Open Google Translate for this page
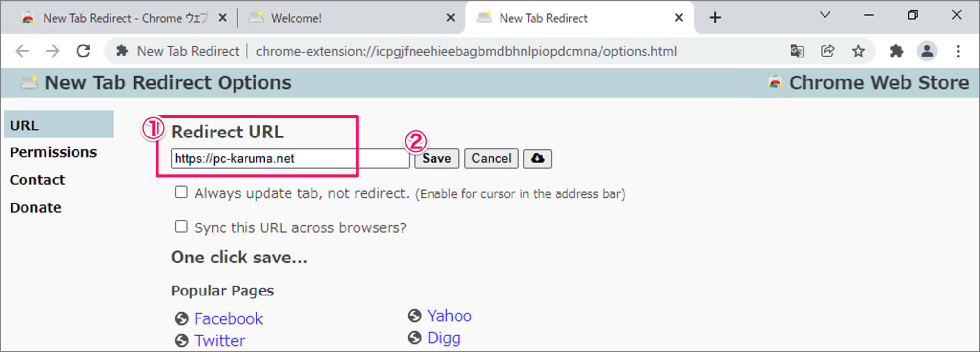Screen dimensions: 980x352 [797, 51]
